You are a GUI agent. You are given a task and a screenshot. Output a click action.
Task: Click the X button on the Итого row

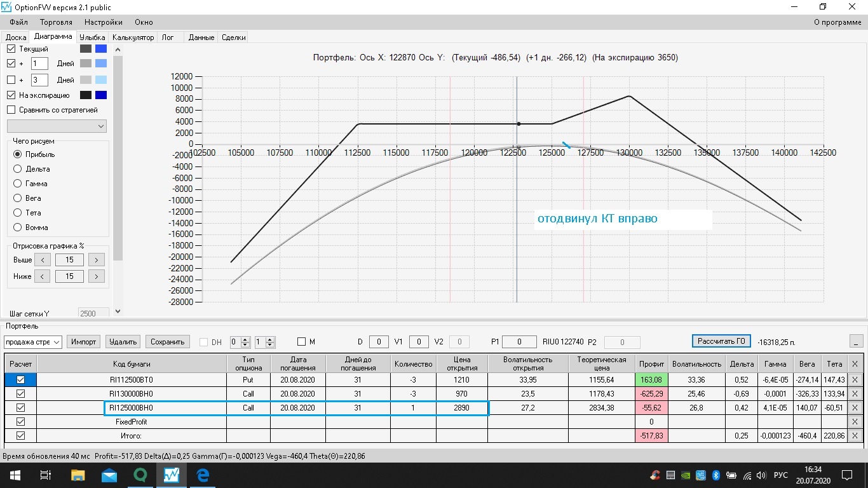coord(855,436)
